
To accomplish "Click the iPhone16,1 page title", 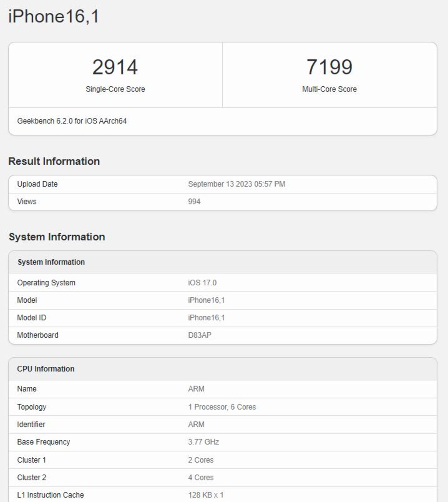I will coord(54,16).
